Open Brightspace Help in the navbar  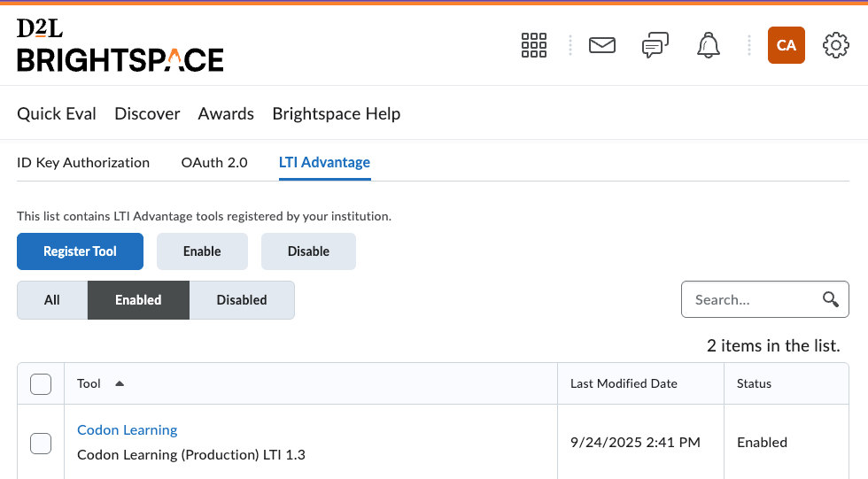(x=336, y=113)
